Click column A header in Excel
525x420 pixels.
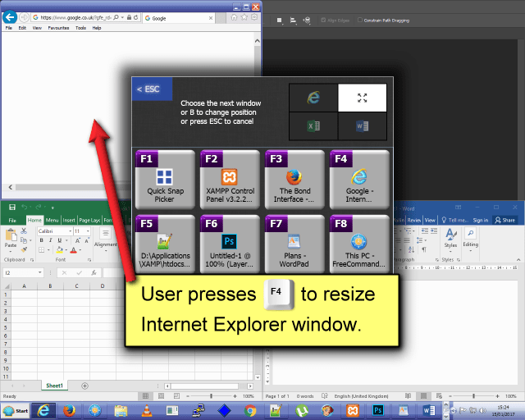click(24, 286)
